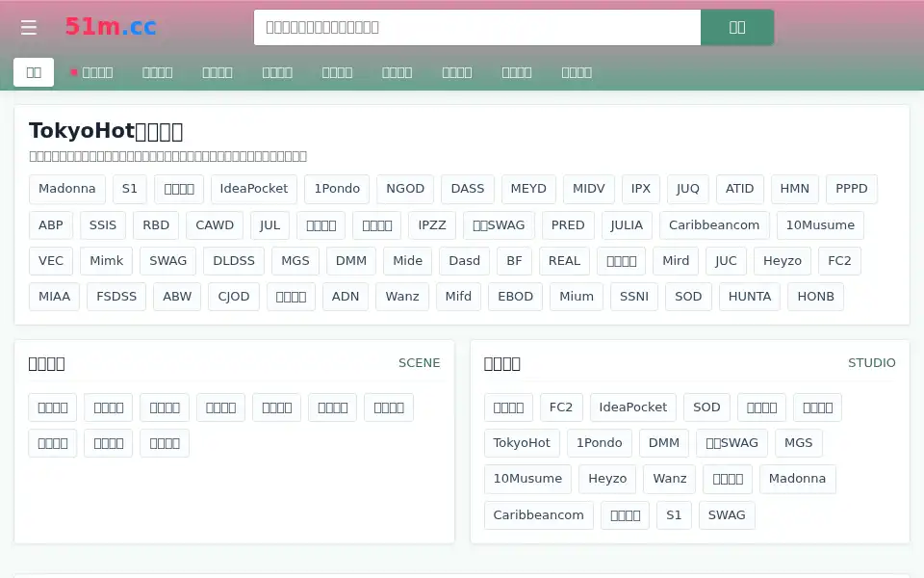The image size is (924, 578).
Task: Click the SCENE section label
Action: coord(419,363)
